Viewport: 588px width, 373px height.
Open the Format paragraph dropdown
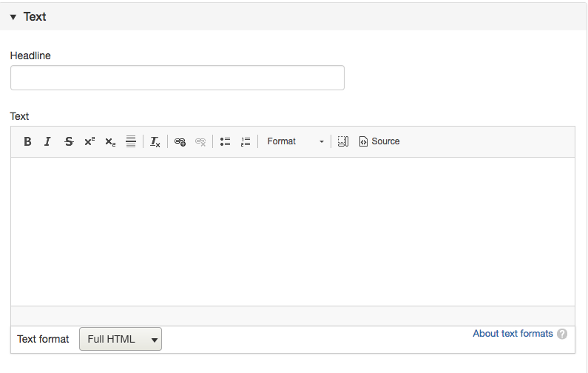point(296,141)
